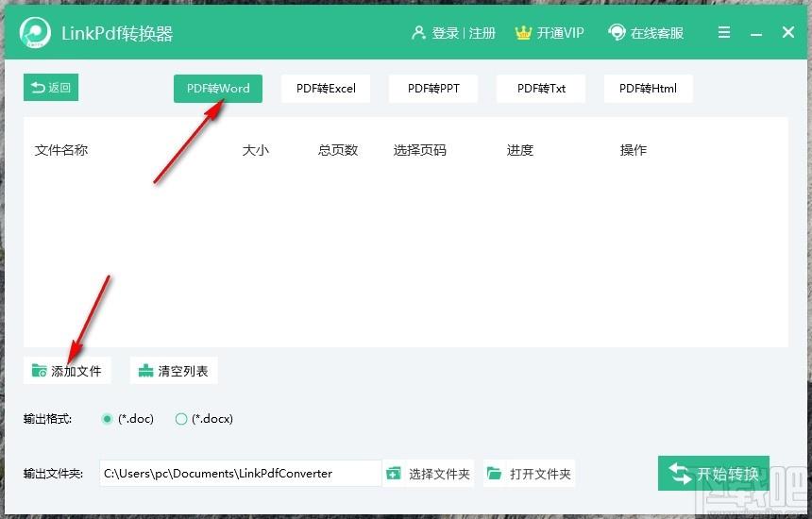Switch to PDF转PPT tab

click(433, 89)
